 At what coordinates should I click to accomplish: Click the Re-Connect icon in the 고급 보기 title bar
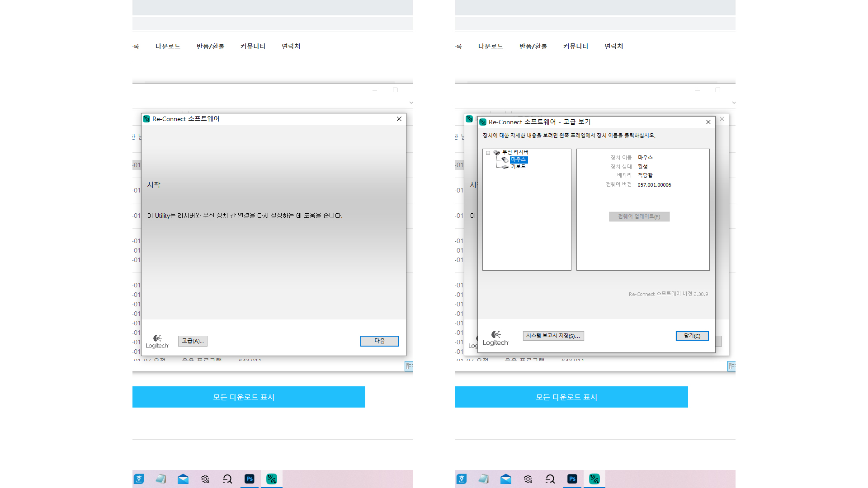[x=483, y=122]
